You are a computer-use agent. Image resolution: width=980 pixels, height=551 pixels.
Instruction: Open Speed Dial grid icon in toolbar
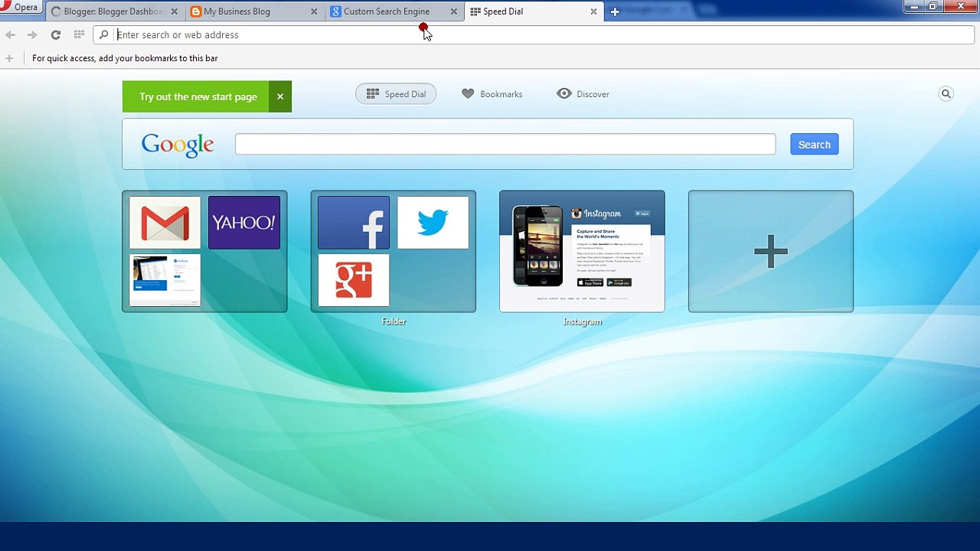point(79,34)
